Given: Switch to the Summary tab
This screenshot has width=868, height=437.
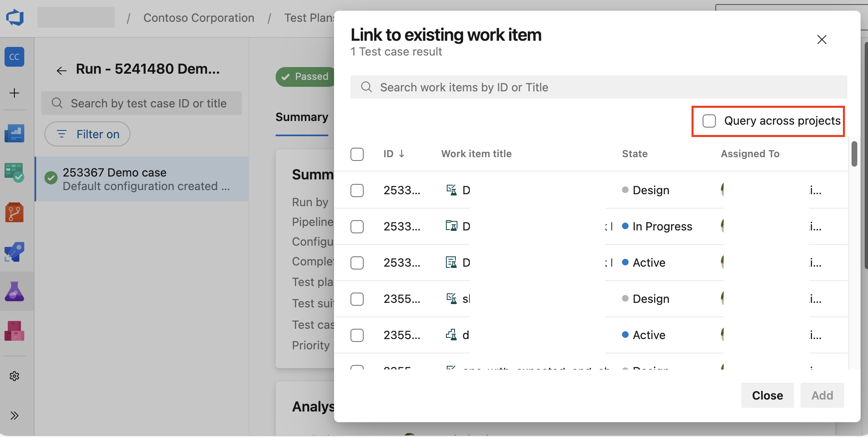Looking at the screenshot, I should [x=302, y=117].
